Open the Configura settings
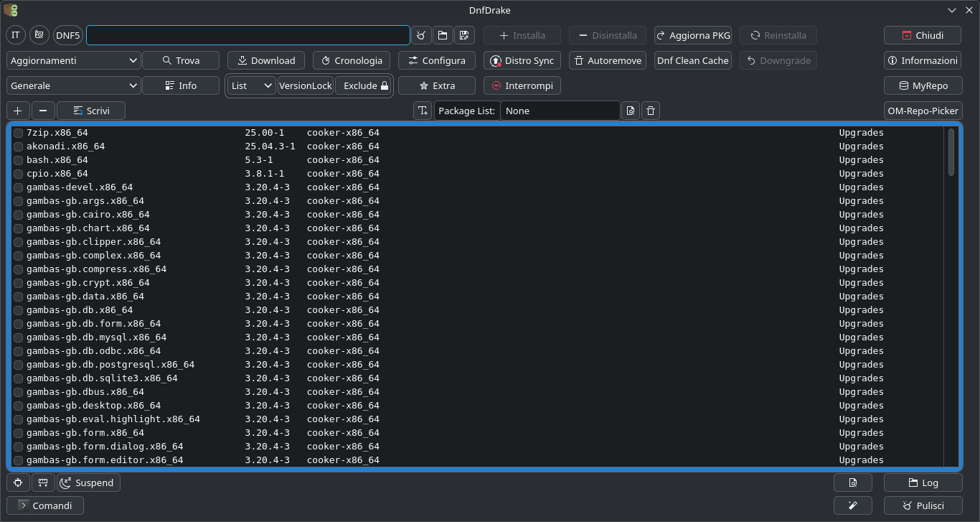Image resolution: width=980 pixels, height=522 pixels. (x=436, y=60)
